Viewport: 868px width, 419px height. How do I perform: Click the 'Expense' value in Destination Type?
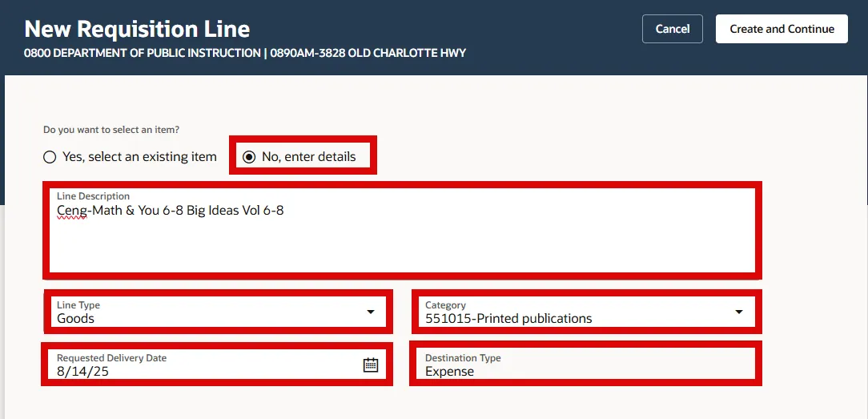pyautogui.click(x=449, y=372)
